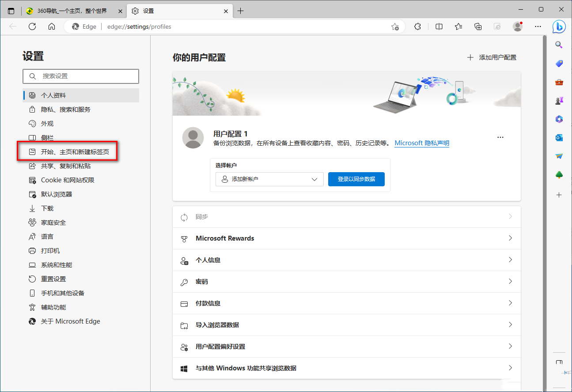Screen dimensions: 572x392
Task: Click 添加用户配置 button
Action: [x=492, y=57]
